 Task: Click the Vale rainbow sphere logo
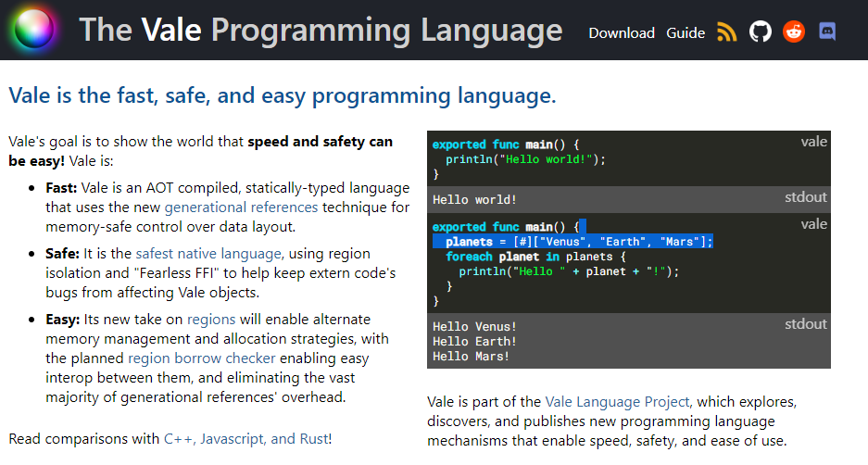34,29
